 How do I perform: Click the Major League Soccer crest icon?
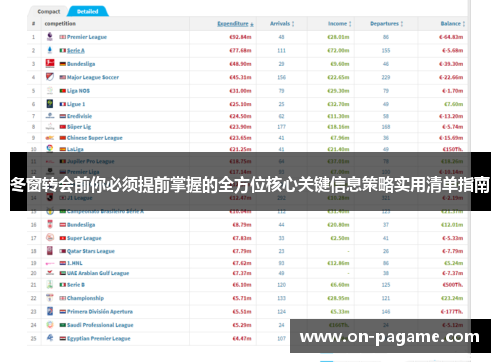(50, 77)
